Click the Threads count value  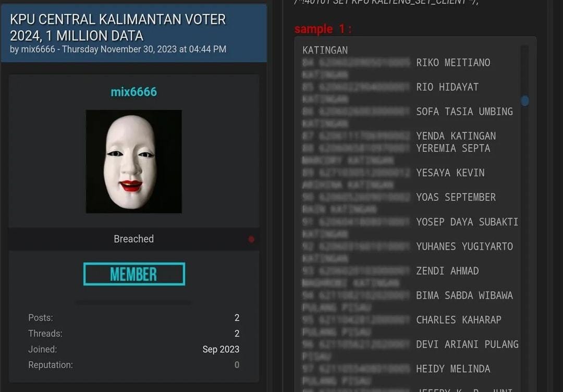point(237,334)
